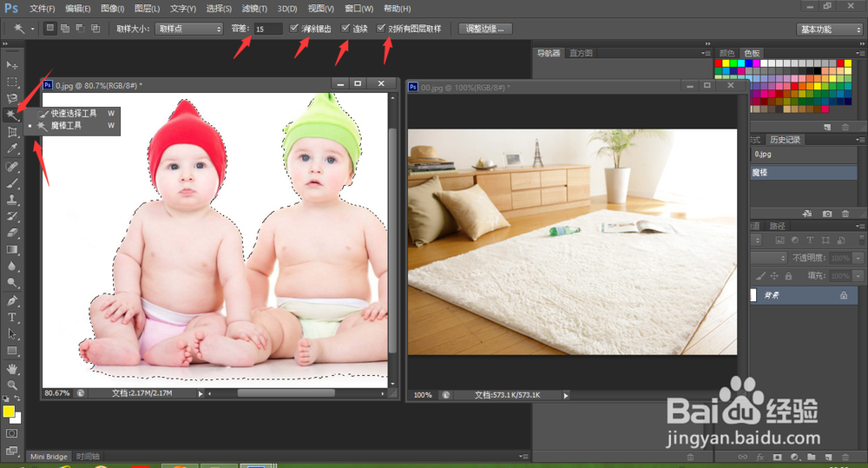The image size is (868, 468).
Task: Open the 填充 fill dropdown arrow
Action: point(858,275)
